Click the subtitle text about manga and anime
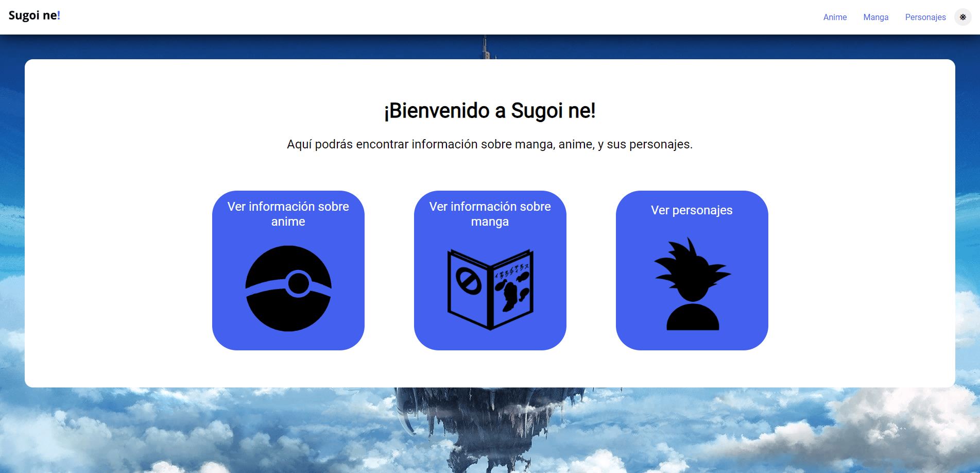This screenshot has width=980, height=473. [x=490, y=144]
